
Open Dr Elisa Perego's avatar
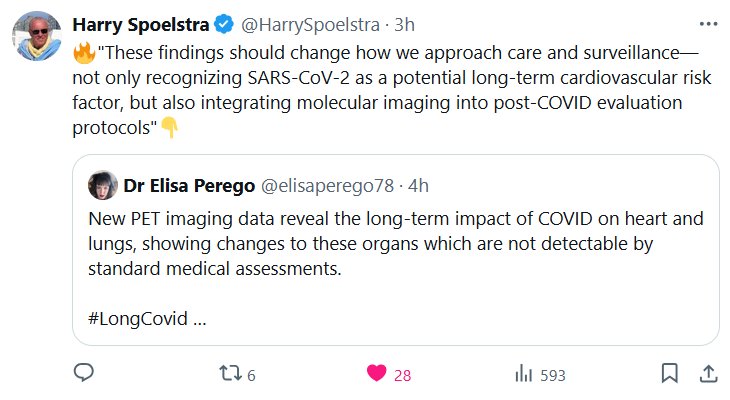pos(103,185)
